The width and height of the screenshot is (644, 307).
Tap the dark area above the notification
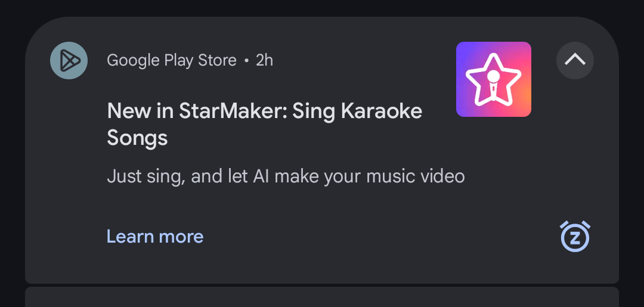click(x=322, y=7)
